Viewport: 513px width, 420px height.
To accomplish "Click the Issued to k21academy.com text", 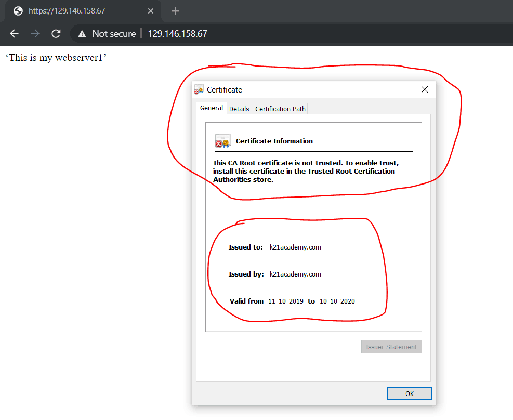I will coord(295,247).
